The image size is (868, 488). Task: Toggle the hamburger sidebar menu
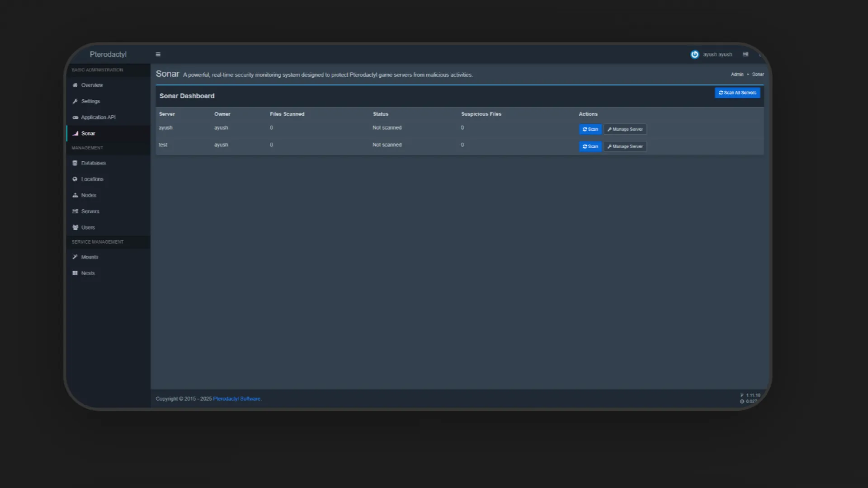tap(158, 54)
